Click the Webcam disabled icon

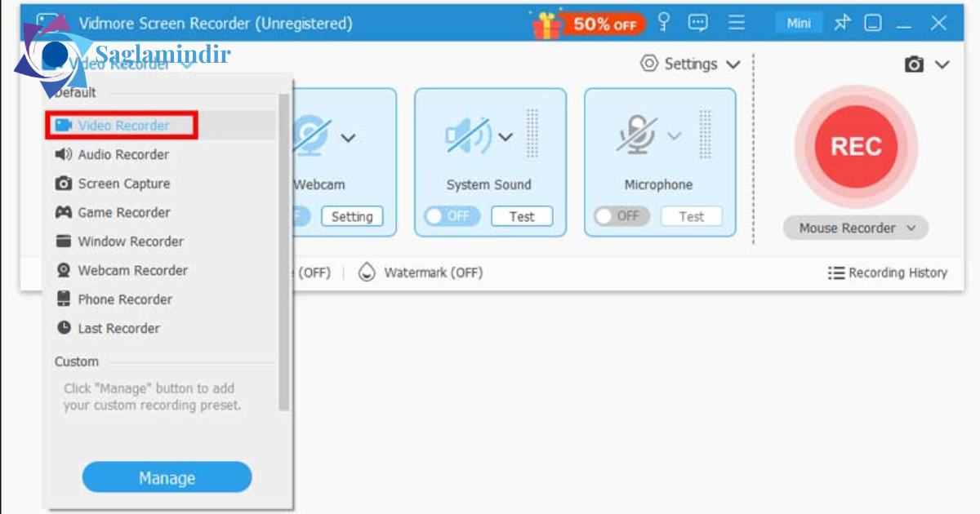pos(312,135)
